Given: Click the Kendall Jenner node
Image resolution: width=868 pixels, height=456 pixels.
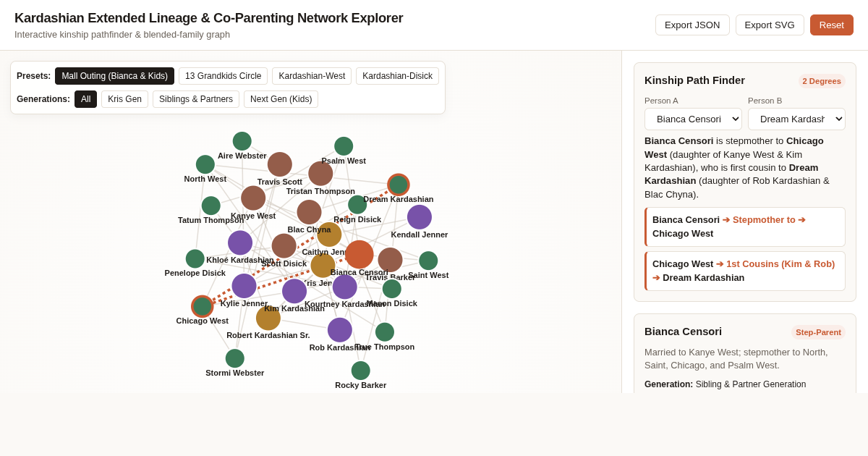Looking at the screenshot, I should pos(420,217).
